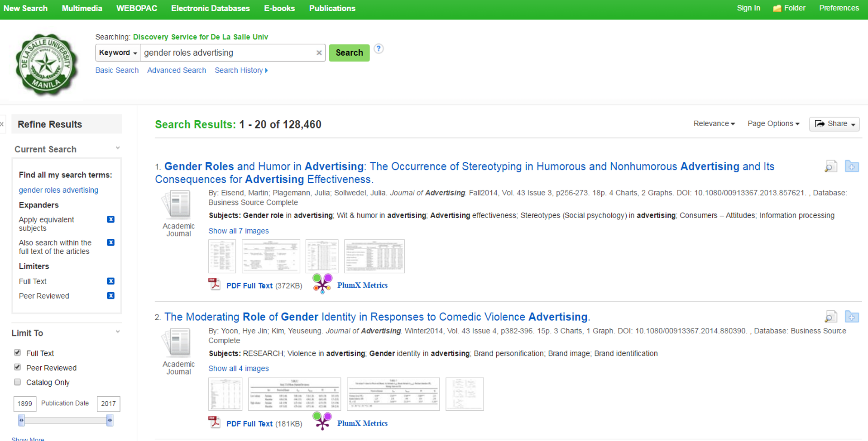Remove Full Text limiter in Current Search
Image resolution: width=868 pixels, height=441 pixels.
click(x=110, y=281)
